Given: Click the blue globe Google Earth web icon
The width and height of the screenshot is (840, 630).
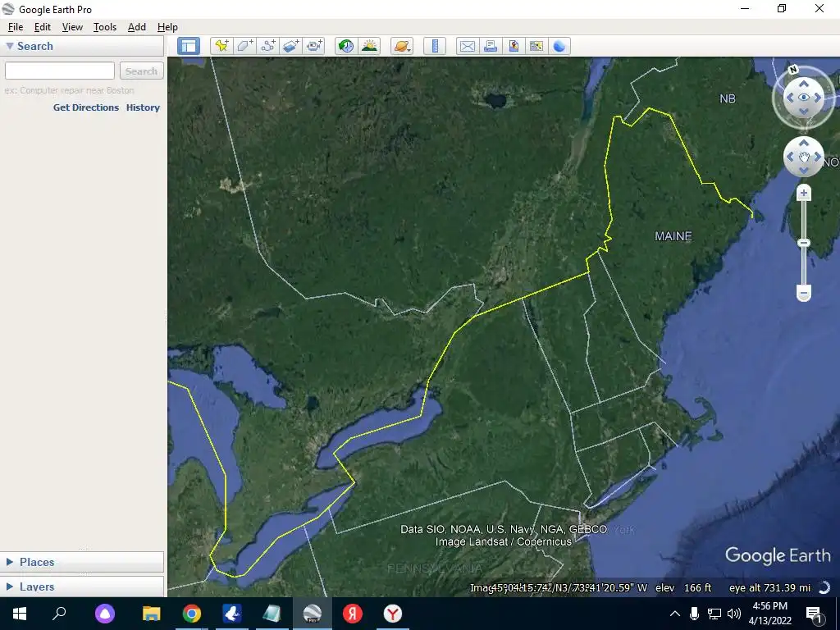Looking at the screenshot, I should click(559, 46).
